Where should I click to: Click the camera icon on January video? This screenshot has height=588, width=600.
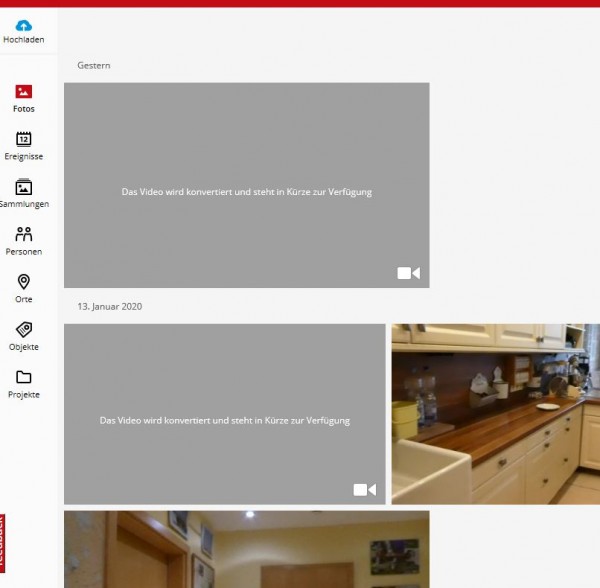click(x=365, y=490)
